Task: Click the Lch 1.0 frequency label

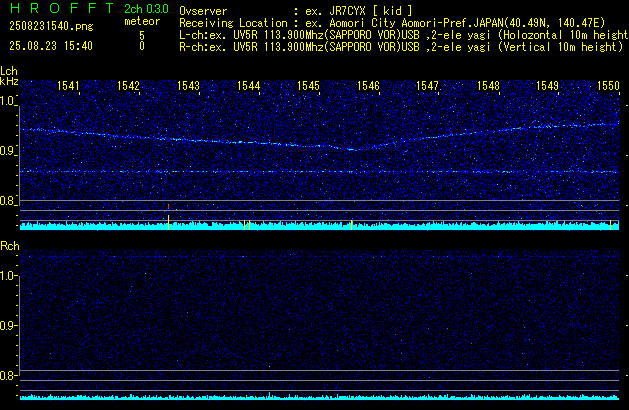Action: click(x=7, y=101)
